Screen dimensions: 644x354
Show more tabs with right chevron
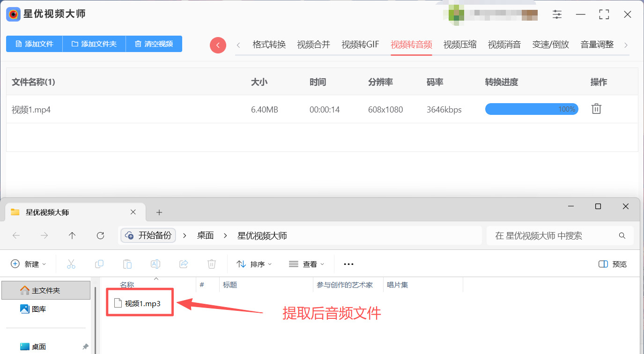pos(626,45)
